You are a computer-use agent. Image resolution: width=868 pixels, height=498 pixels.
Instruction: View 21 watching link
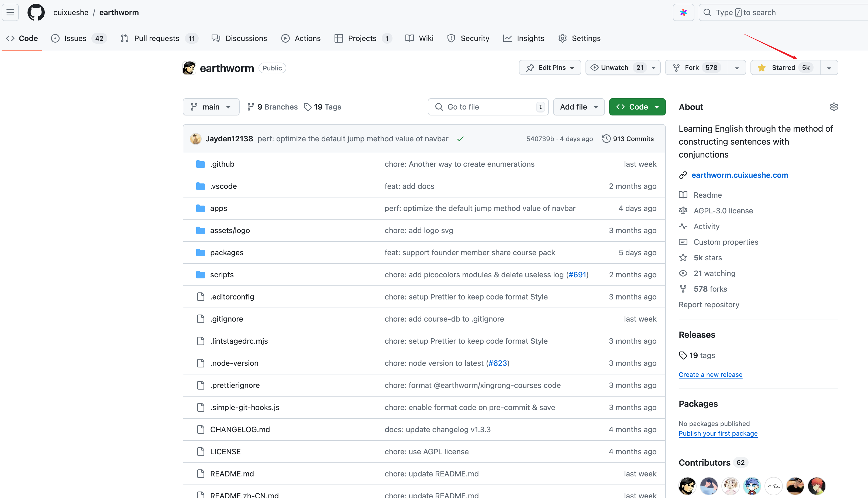click(x=714, y=273)
